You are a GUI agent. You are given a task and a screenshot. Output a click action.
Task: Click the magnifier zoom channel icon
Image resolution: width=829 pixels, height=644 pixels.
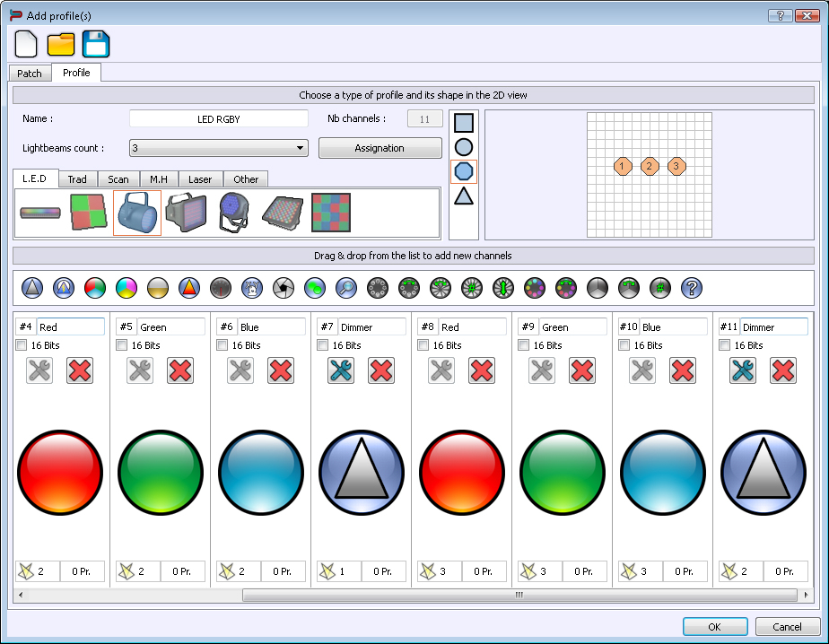(x=346, y=287)
